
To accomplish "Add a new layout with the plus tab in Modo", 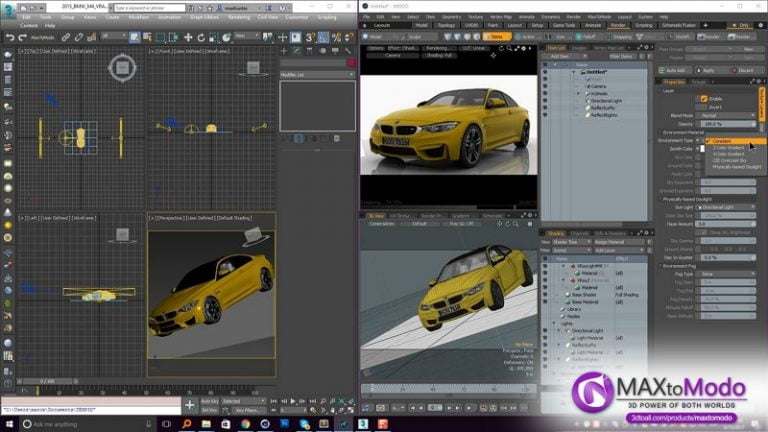I will click(705, 25).
